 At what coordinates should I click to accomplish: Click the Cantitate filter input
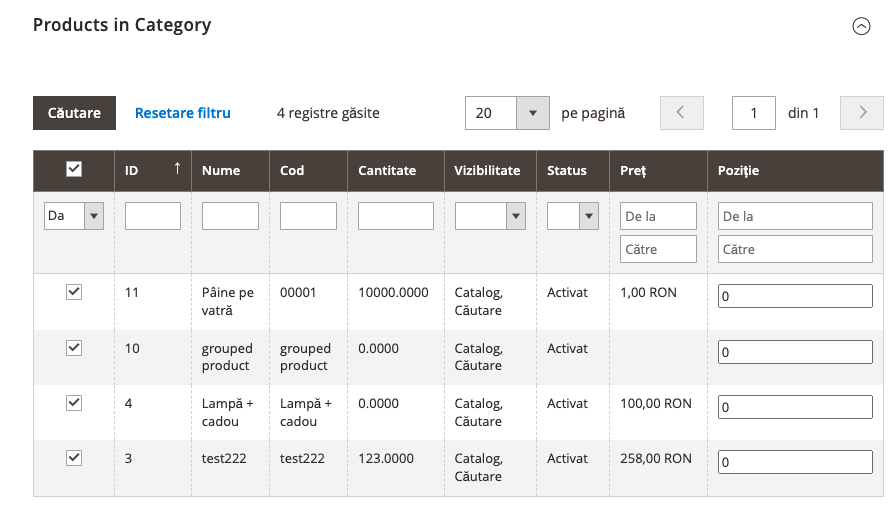[x=396, y=216]
